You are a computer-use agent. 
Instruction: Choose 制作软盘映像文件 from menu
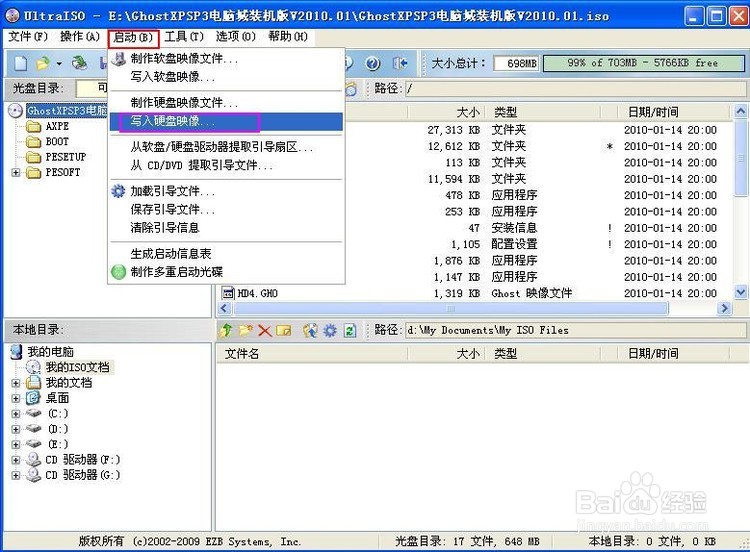(226, 58)
